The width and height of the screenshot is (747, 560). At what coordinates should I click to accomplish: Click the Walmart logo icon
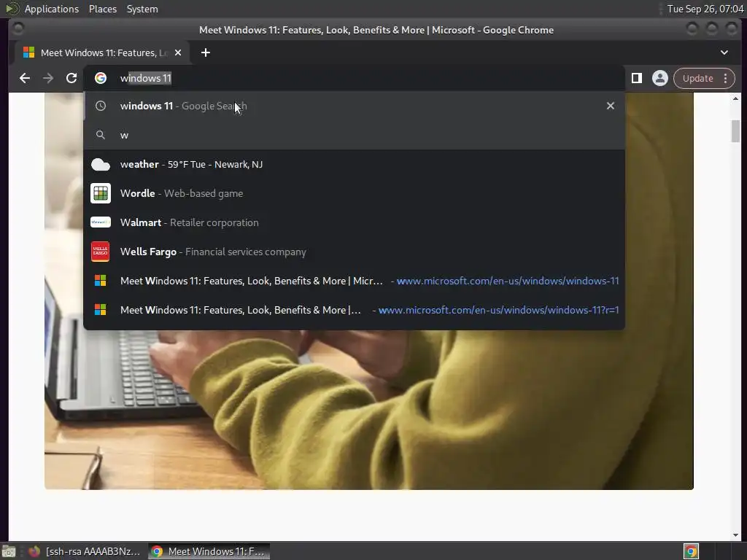tap(101, 222)
